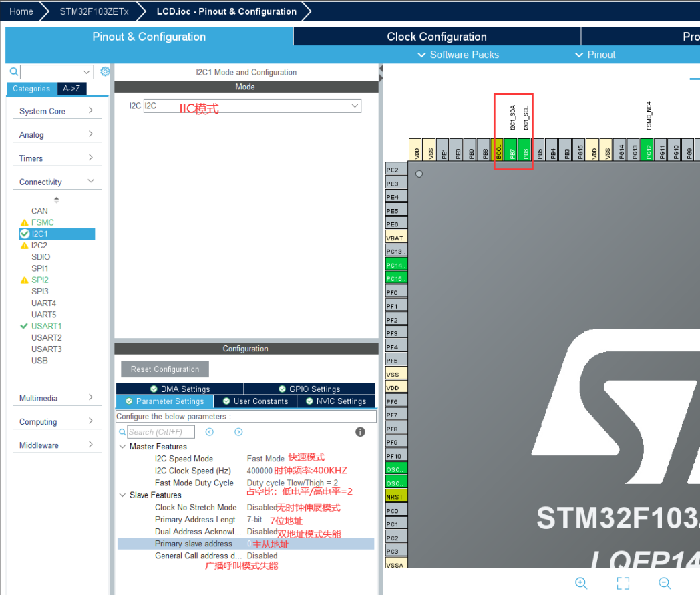700x595 pixels.
Task: Go to next search result arrow
Action: tap(238, 431)
